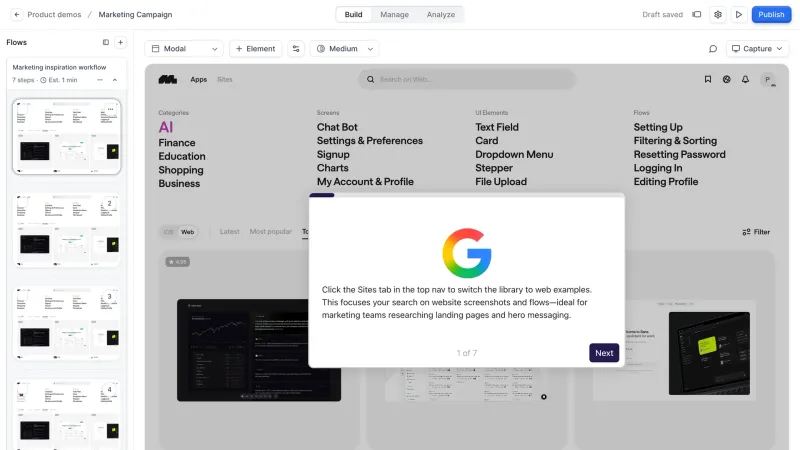This screenshot has width=800, height=450.
Task: Collapse the Flows sidebar panel icon
Action: (106, 42)
